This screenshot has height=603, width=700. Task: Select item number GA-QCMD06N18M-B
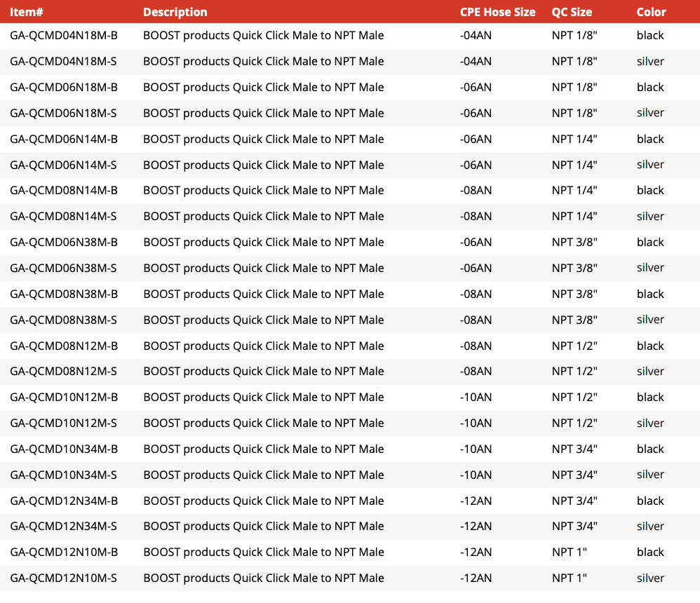click(x=64, y=87)
